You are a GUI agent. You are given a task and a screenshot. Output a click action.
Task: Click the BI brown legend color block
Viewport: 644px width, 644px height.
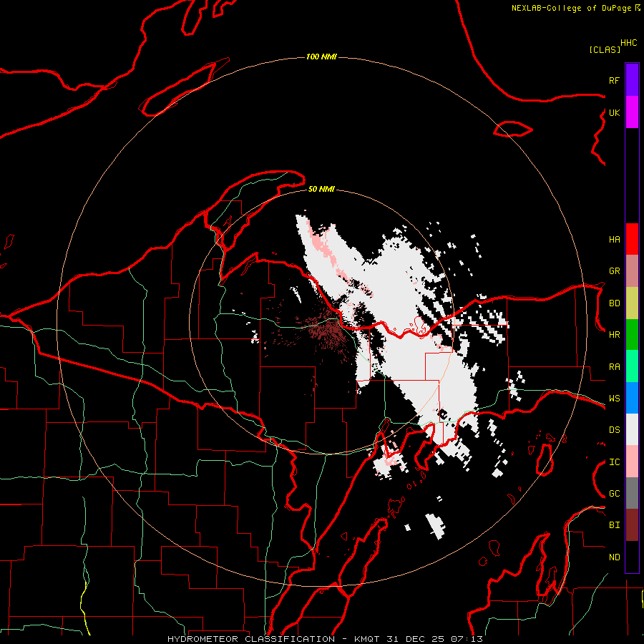coord(632,525)
